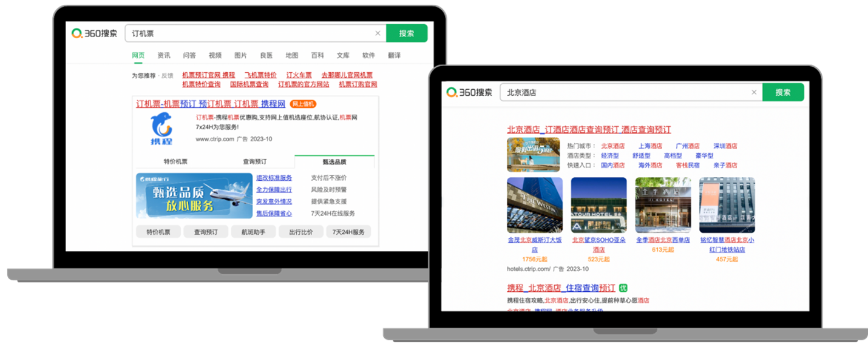Open the 软件 tab

[x=368, y=55]
